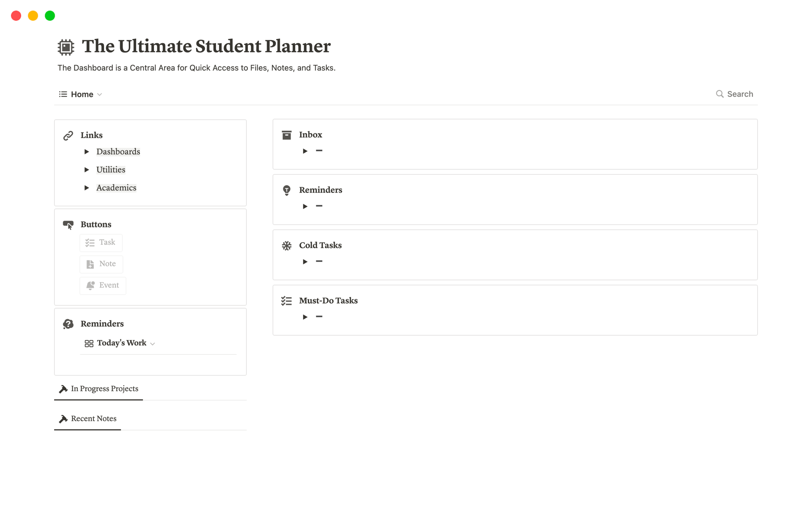Expand the Dashboards disclosure triangle
The width and height of the screenshot is (812, 508).
tap(87, 152)
